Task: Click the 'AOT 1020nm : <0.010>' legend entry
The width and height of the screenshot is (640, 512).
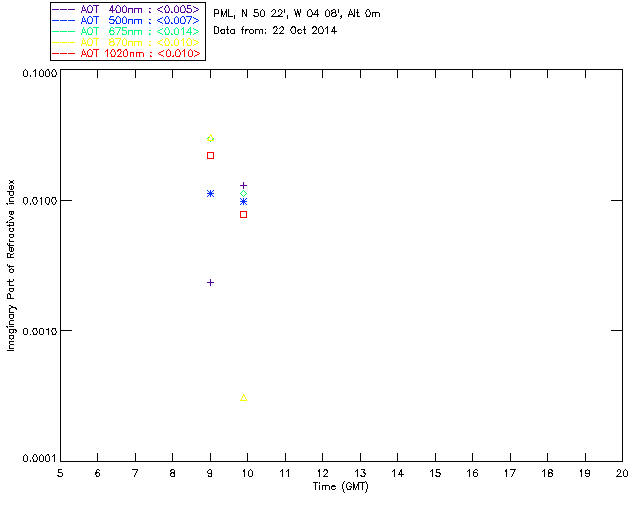Action: (127, 53)
